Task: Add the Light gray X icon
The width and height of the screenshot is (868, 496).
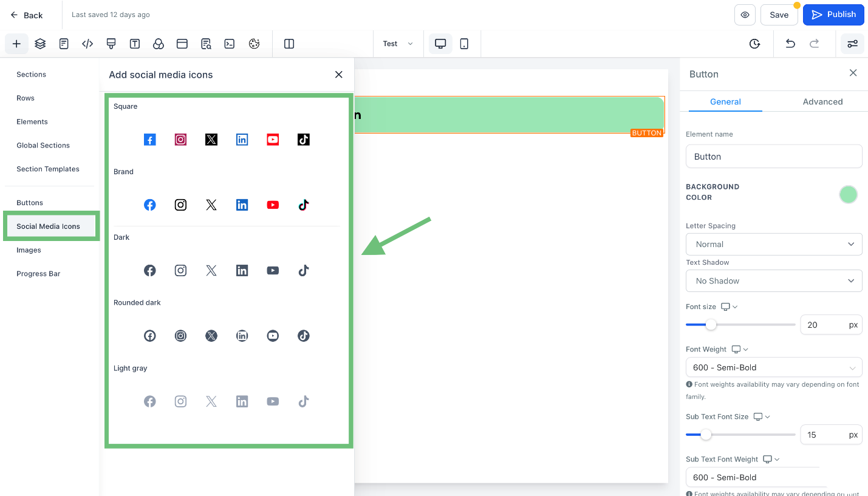Action: 211,401
